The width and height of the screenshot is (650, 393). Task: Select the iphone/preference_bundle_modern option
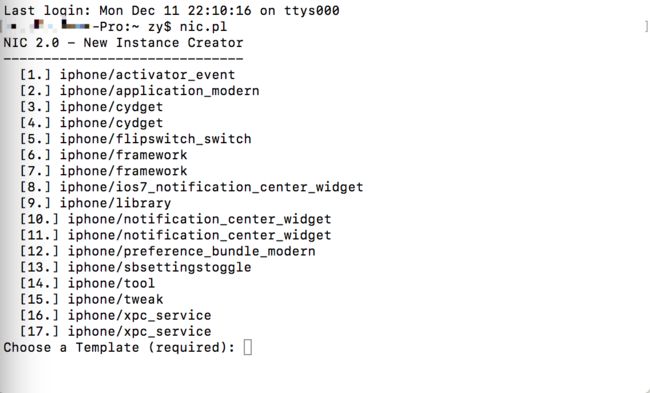pyautogui.click(x=167, y=251)
